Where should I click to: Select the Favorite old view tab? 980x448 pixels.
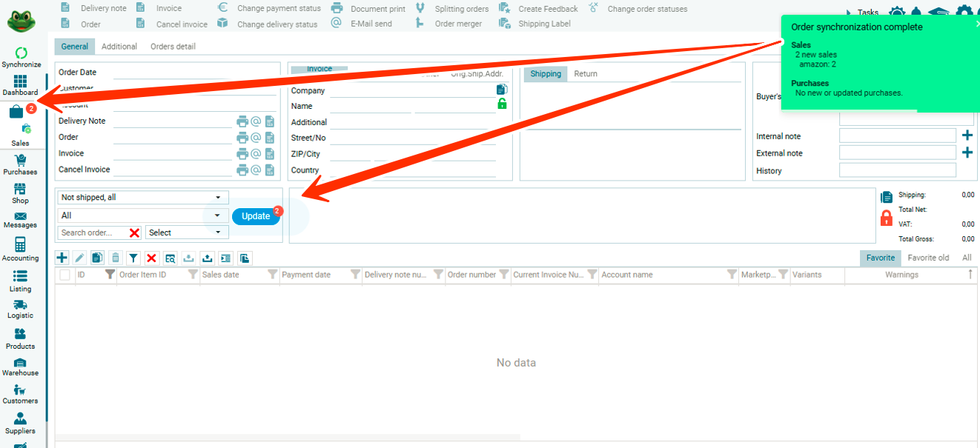pos(928,258)
